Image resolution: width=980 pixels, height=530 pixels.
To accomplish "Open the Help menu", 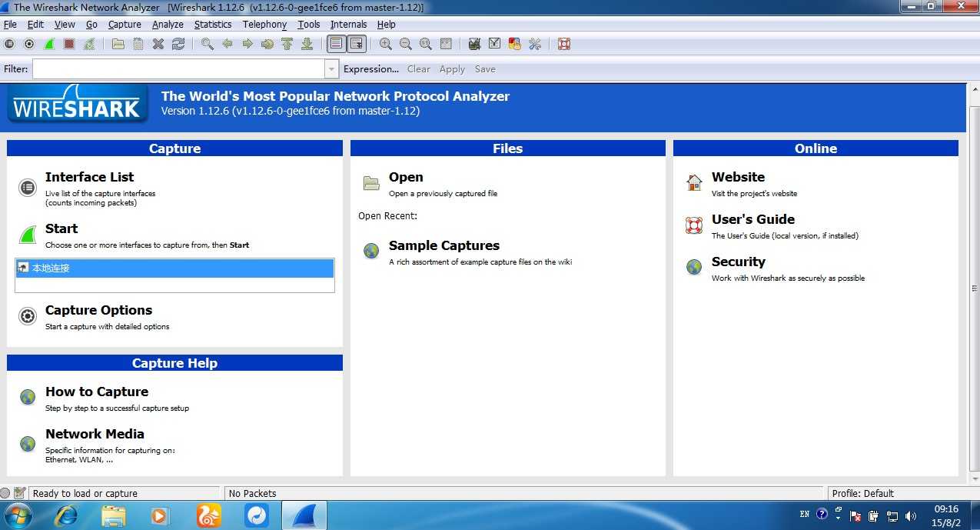I will [386, 25].
